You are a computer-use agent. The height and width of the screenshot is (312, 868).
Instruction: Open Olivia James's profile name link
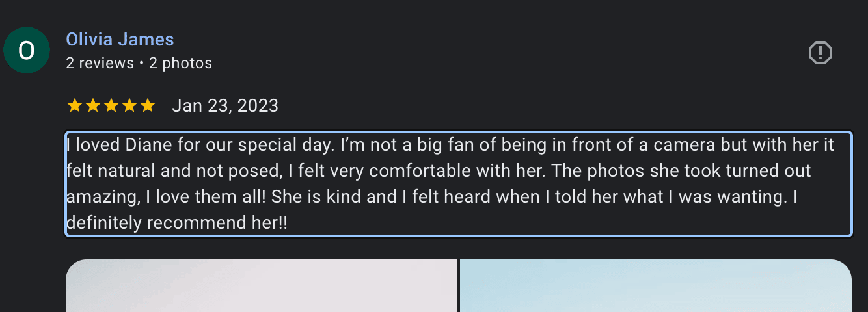coord(120,40)
